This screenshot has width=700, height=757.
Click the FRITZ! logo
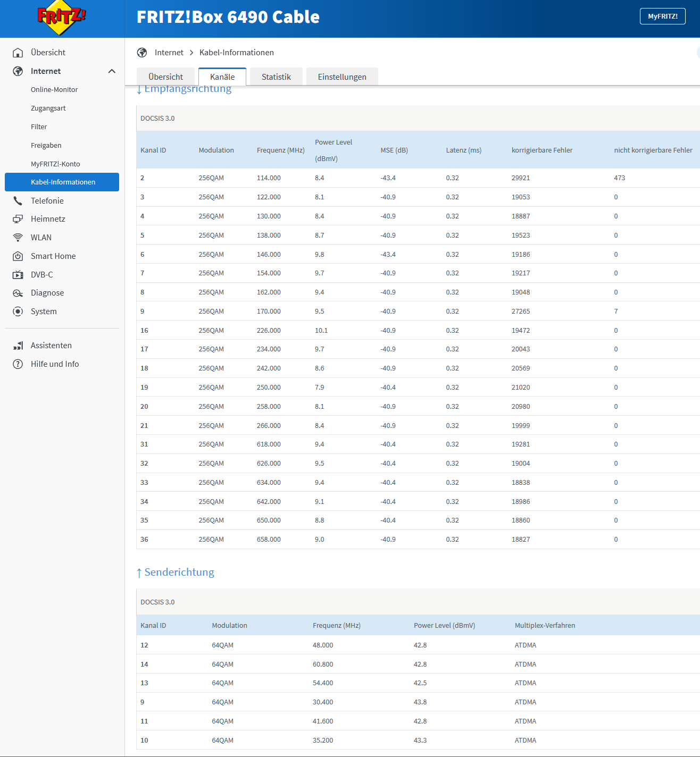coord(62,19)
